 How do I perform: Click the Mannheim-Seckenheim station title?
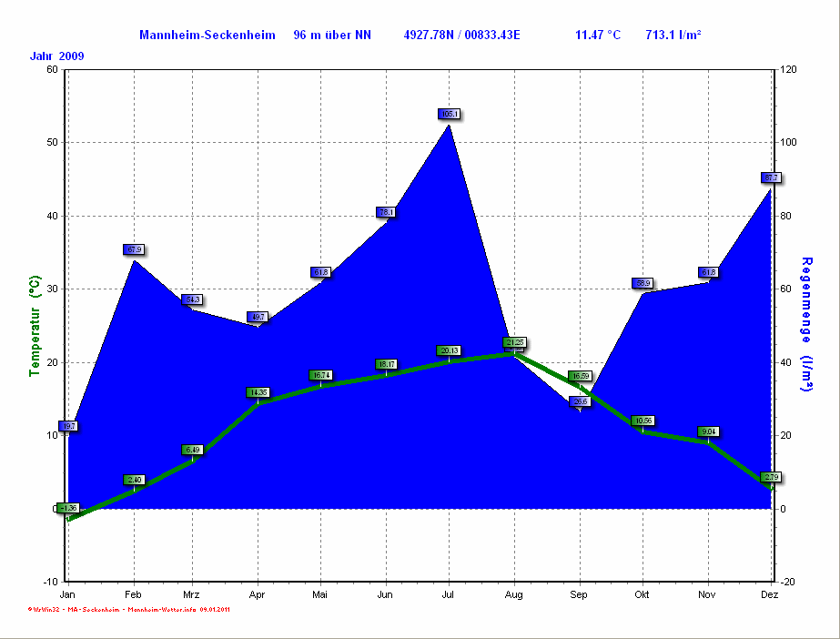[x=207, y=35]
